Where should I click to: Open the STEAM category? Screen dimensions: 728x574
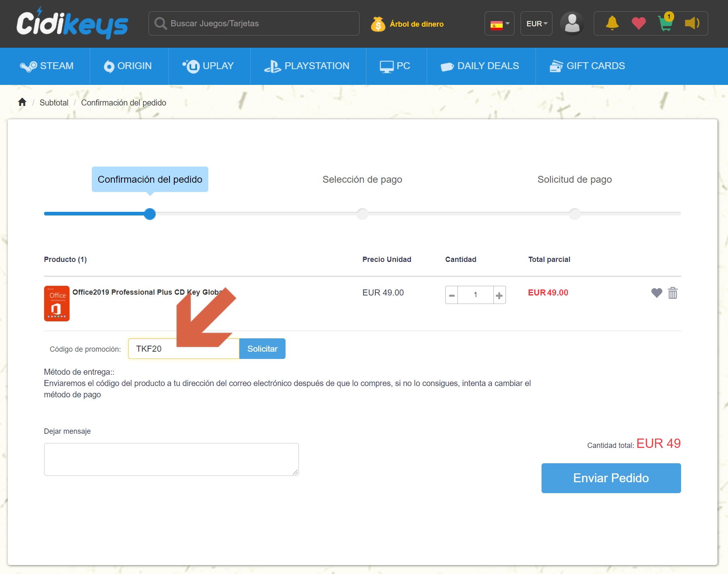(x=47, y=66)
